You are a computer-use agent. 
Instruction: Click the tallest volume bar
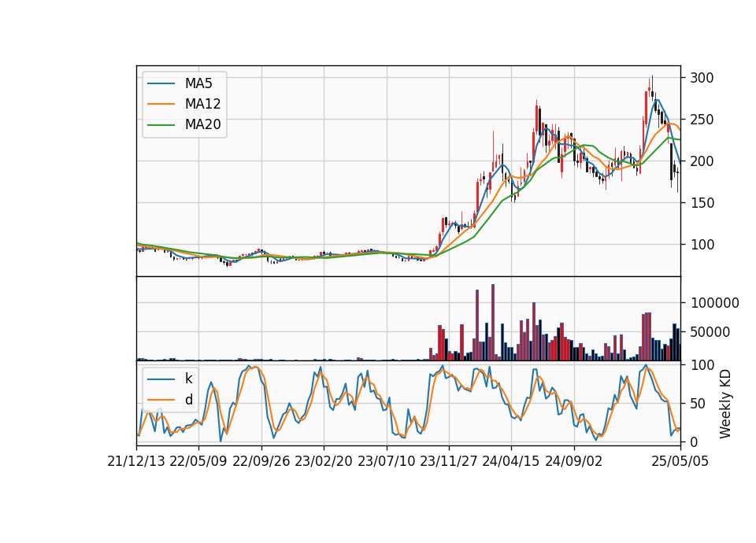(493, 323)
